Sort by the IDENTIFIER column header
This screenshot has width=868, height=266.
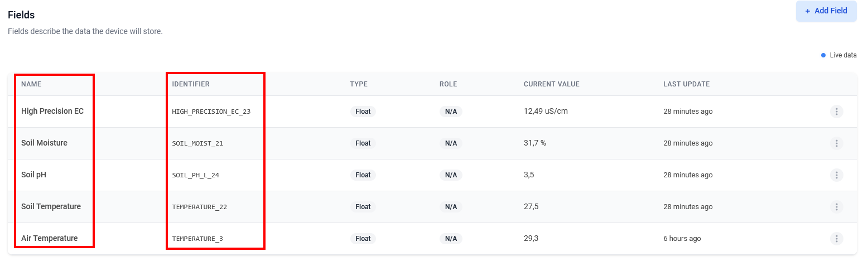191,84
